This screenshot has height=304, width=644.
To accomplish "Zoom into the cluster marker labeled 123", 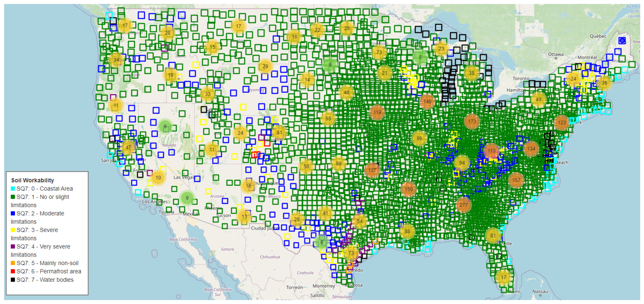I will (x=562, y=122).
